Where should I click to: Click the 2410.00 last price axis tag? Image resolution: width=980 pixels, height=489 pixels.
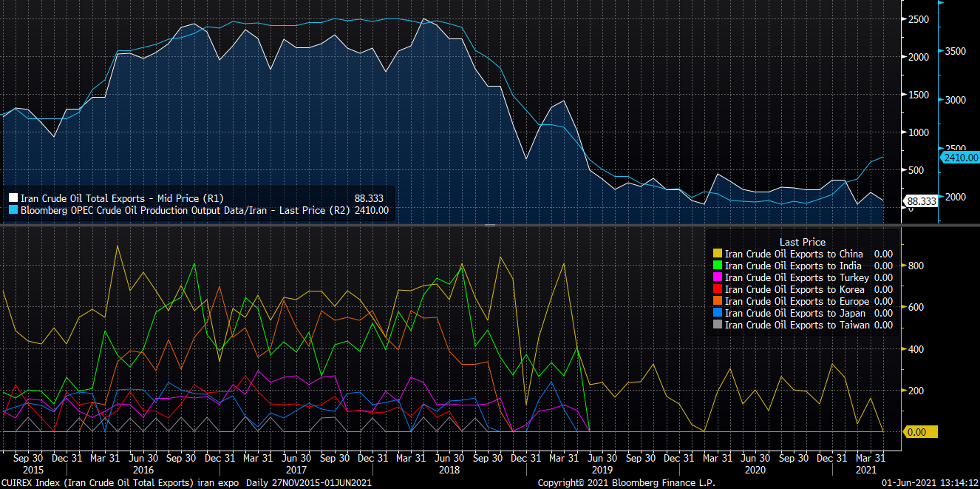pos(960,158)
